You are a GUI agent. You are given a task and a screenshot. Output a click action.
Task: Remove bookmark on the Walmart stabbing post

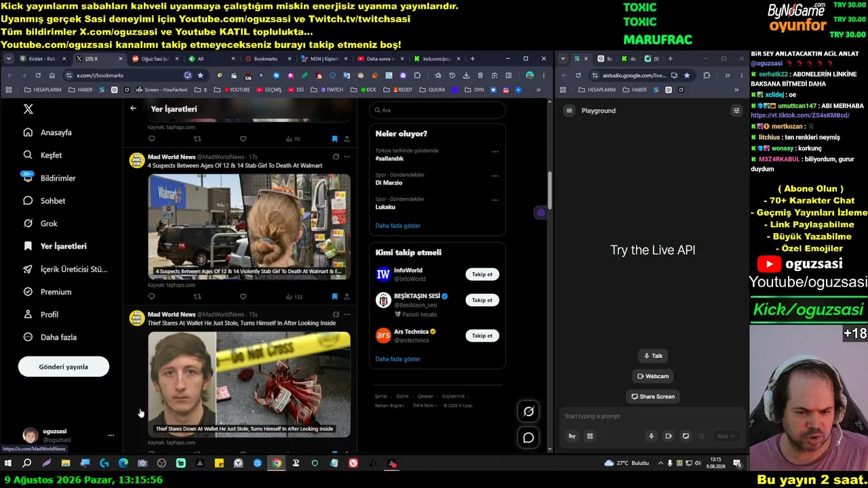pyautogui.click(x=334, y=296)
